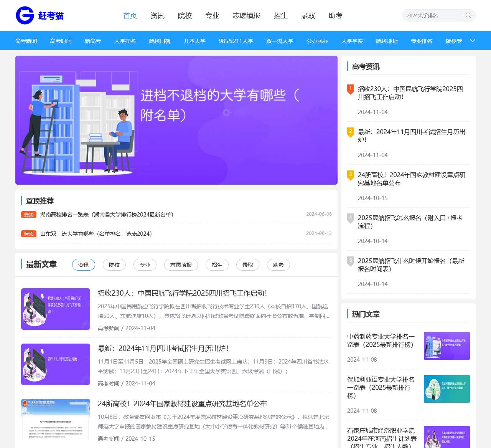Viewport: 491px width, 448px height.
Task: Click thumbnail beside 石家庄城市经济职业学院 article
Action: click(x=447, y=437)
